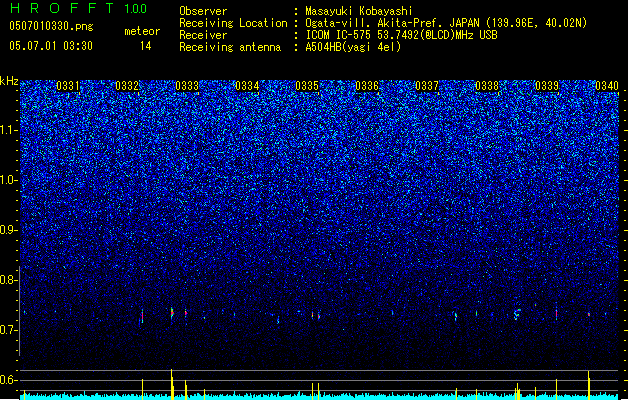This screenshot has height=400, width=629.
Task: Click the 0339 time marker
Action: tap(547, 86)
